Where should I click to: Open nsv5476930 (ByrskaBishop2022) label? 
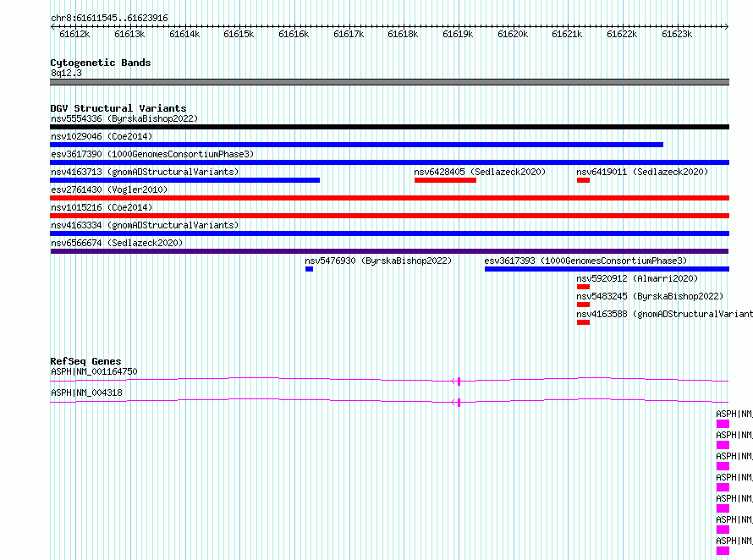(378, 261)
